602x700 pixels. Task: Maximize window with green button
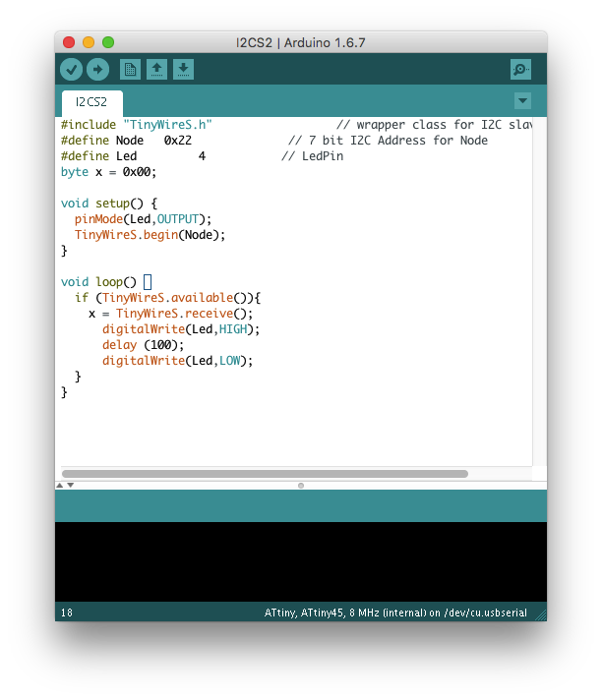108,42
